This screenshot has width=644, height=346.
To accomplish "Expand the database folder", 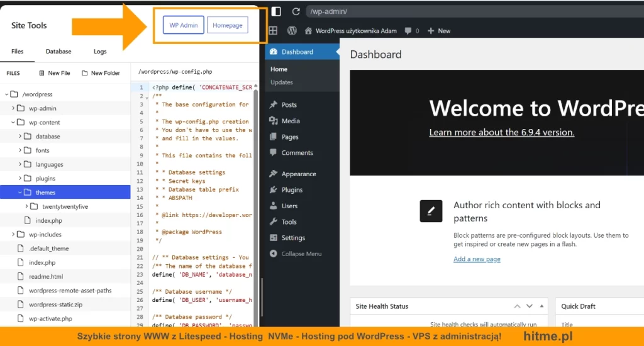I will pyautogui.click(x=19, y=136).
